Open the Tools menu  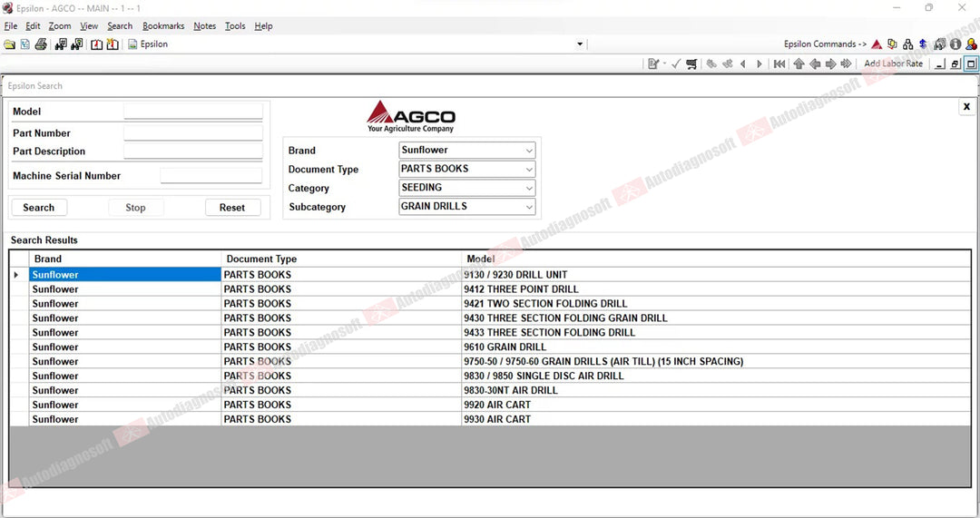point(235,26)
